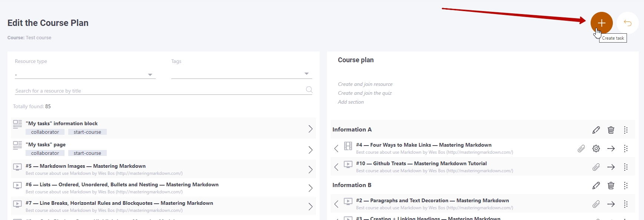This screenshot has width=644, height=220.
Task: Open the three-dot menu on the #4 Four Ways row
Action: tap(625, 149)
